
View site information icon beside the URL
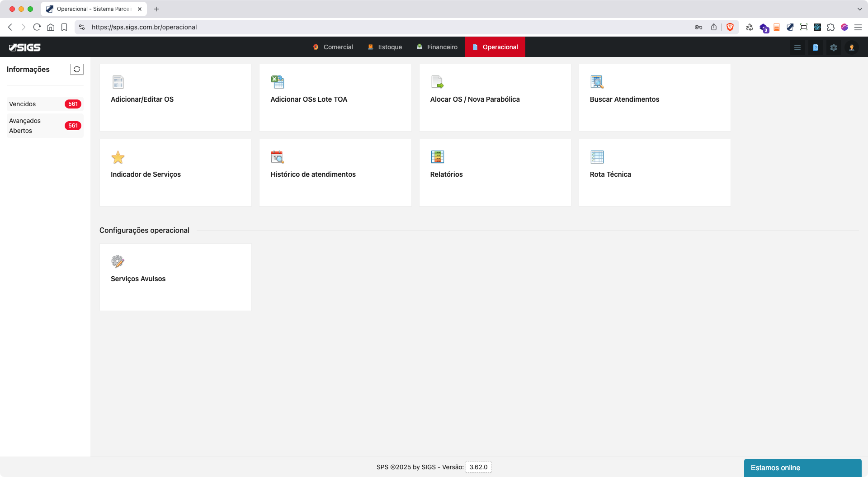pos(82,27)
